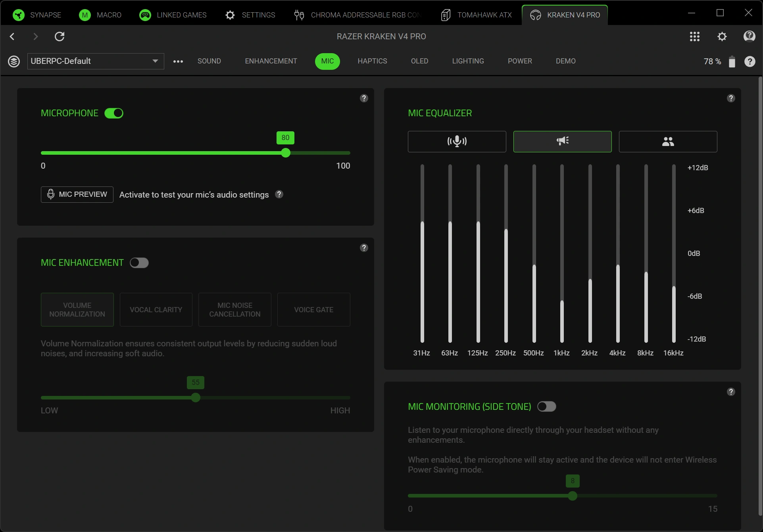Open help for the Mic Equalizer panel
The width and height of the screenshot is (763, 532).
(731, 98)
